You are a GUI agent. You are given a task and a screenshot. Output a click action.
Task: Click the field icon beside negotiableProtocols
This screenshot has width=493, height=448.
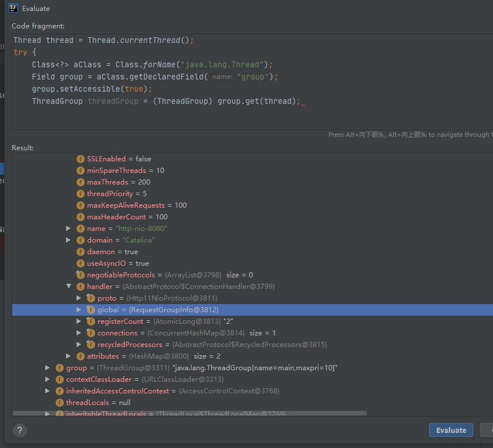coord(81,275)
